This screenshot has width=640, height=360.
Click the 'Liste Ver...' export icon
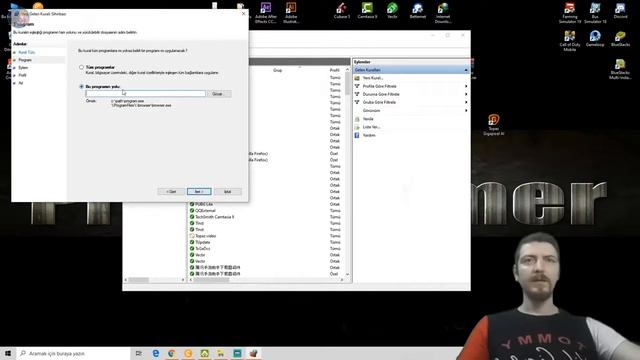pos(357,127)
